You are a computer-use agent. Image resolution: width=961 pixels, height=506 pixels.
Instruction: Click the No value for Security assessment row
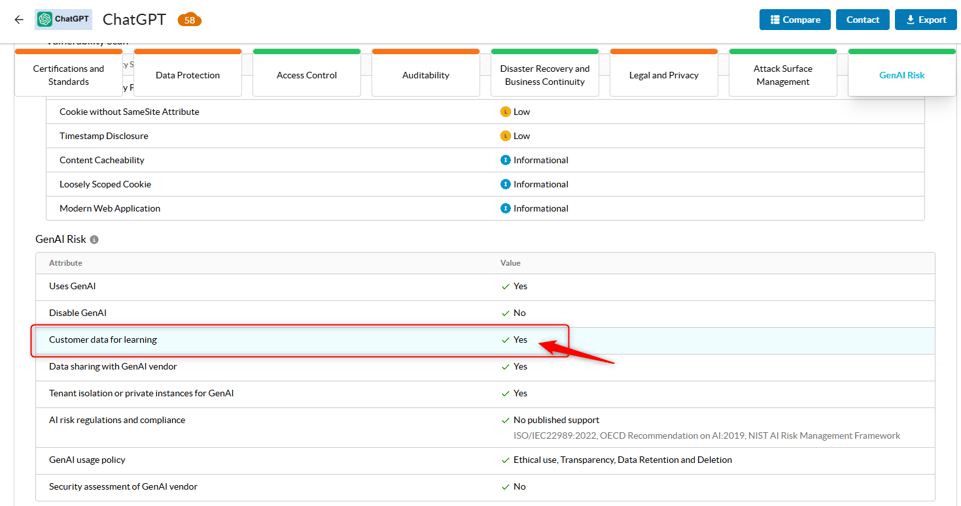(520, 487)
